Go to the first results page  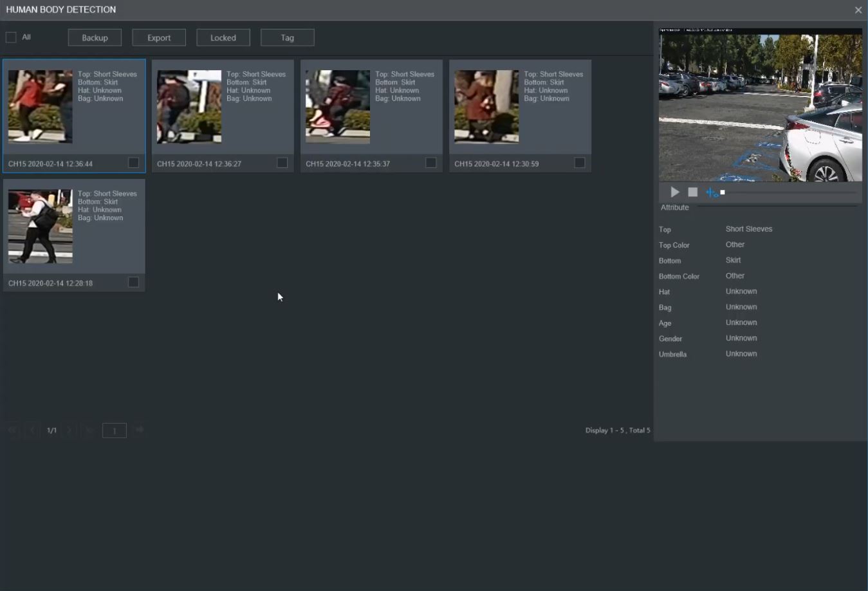click(13, 430)
